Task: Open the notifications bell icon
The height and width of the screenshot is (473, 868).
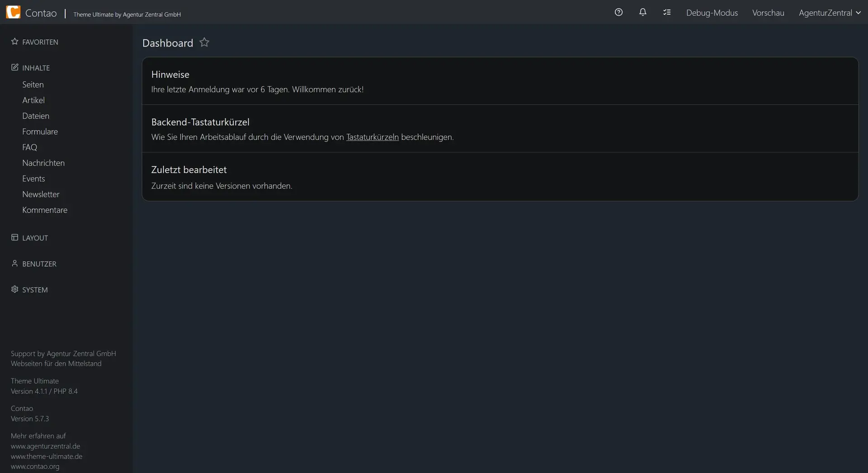Action: (x=642, y=12)
